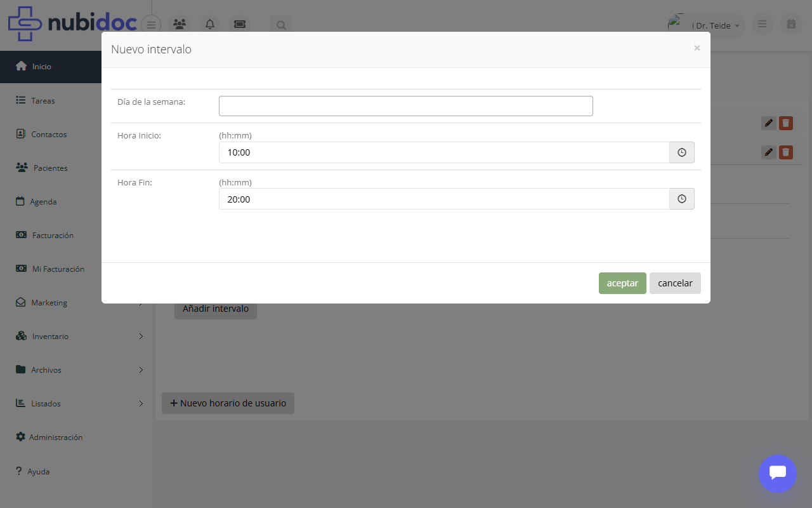The image size is (812, 508).
Task: Click the lower red trash delete icon
Action: click(786, 152)
